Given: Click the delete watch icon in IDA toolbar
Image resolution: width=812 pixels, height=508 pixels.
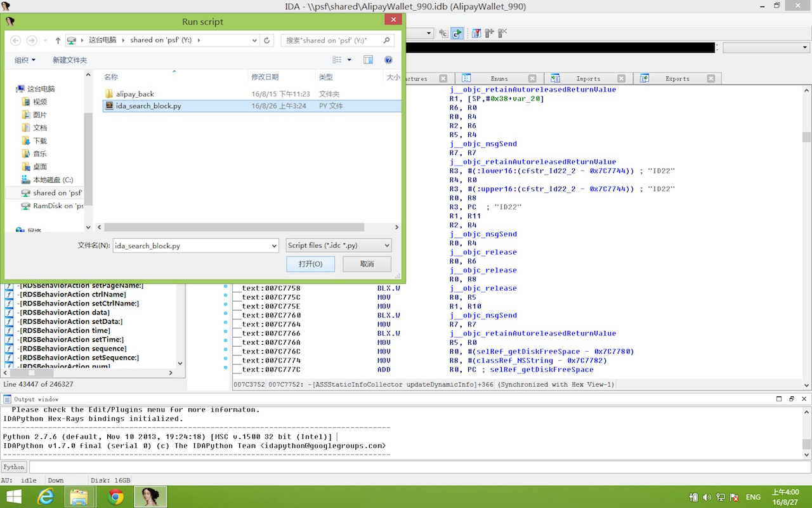Looking at the screenshot, I should [x=502, y=33].
